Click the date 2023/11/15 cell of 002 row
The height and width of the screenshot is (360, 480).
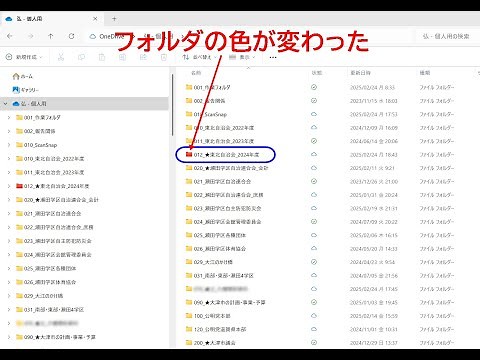(374, 100)
